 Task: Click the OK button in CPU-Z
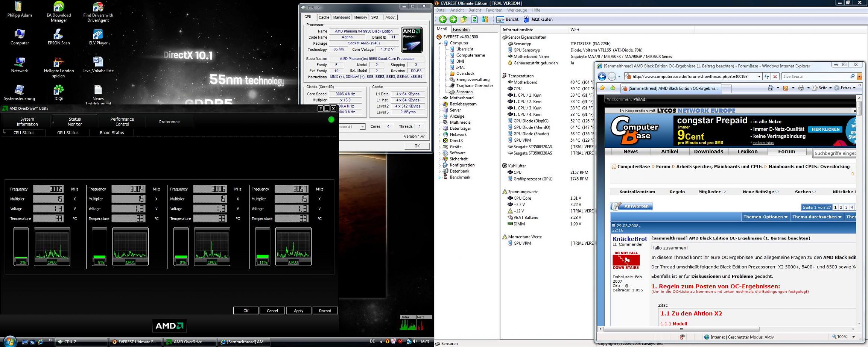[417, 146]
